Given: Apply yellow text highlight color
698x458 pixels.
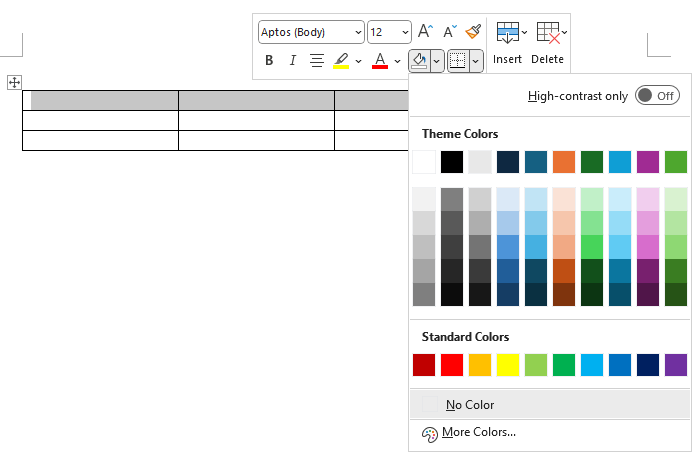Looking at the screenshot, I should pyautogui.click(x=341, y=60).
